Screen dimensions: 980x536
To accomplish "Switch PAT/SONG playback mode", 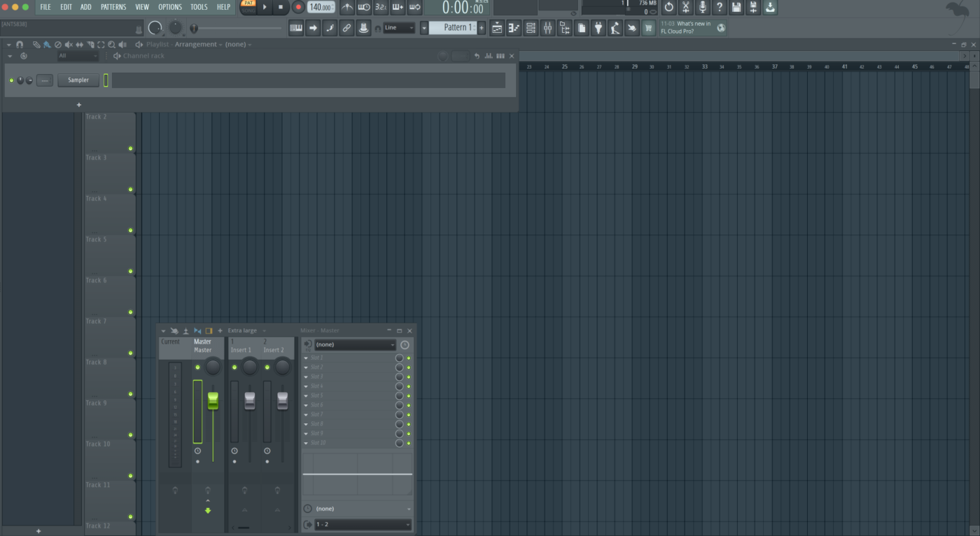I will pos(248,7).
